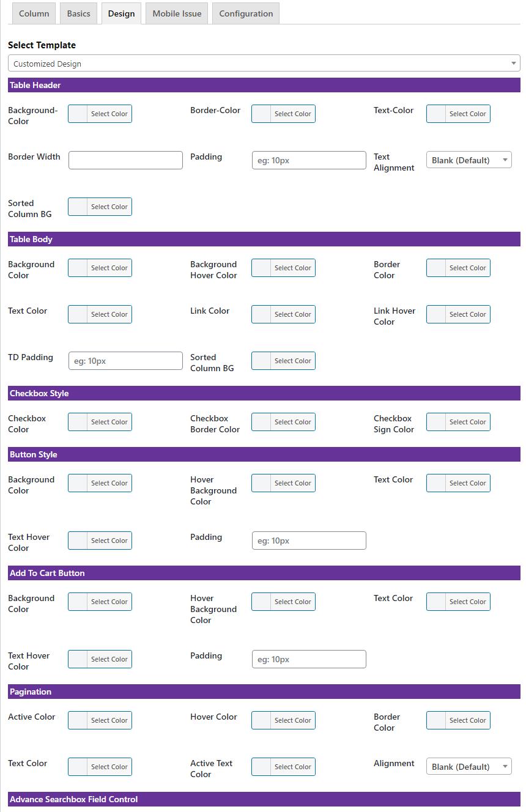Pick the Table Body Link Color
The width and height of the screenshot is (526, 812).
(x=283, y=314)
